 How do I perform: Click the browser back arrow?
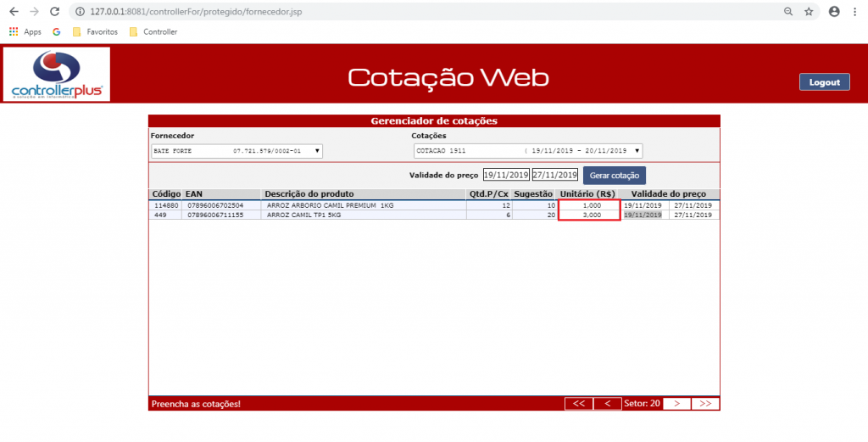[14, 12]
